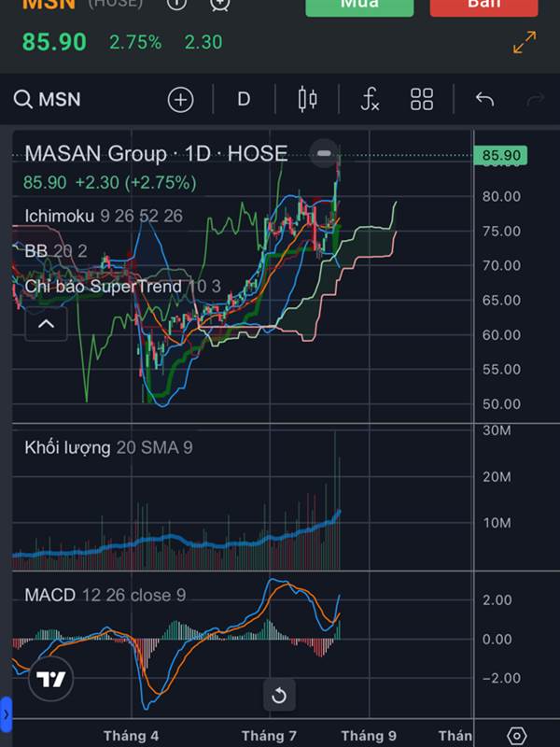The width and height of the screenshot is (560, 747).
Task: Click the 85.90 current price label
Action: point(500,155)
